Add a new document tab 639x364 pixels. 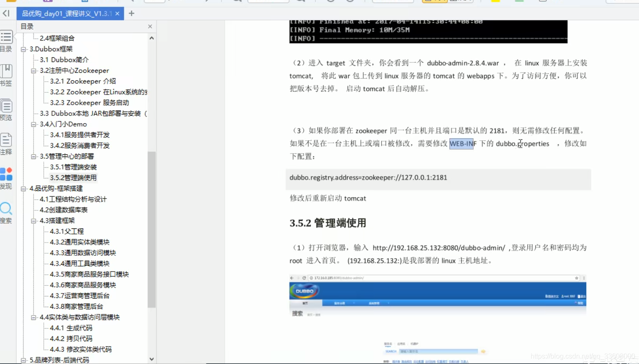point(131,13)
